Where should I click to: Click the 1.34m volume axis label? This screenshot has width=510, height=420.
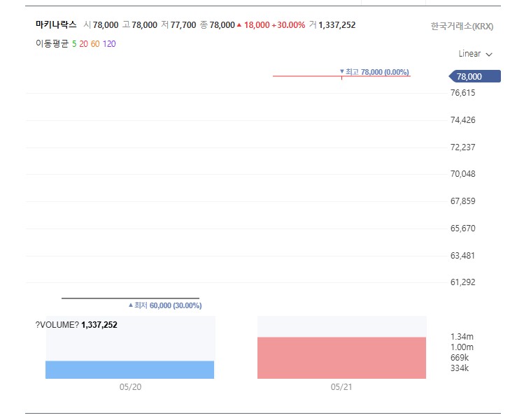tap(462, 337)
